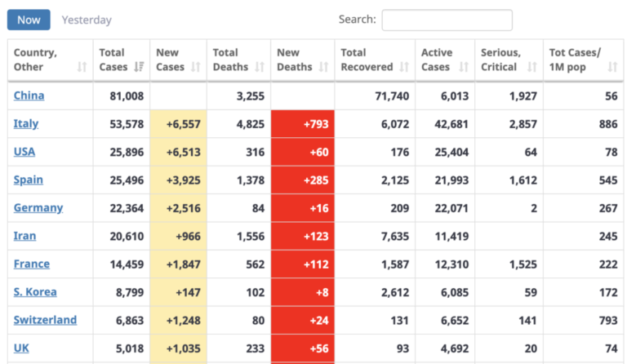This screenshot has width=627, height=364.
Task: Select France serious critical 1,525
Action: point(523,264)
